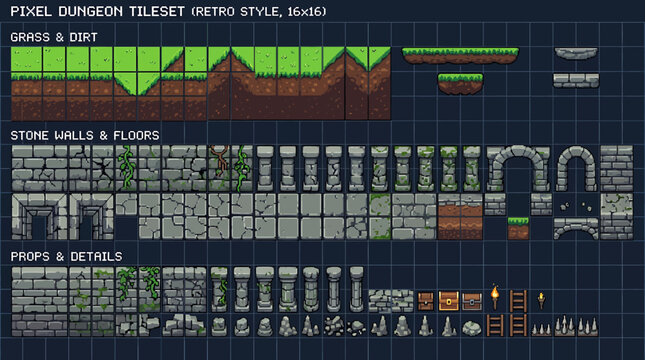Pick the wall tile with brown roots

(219, 168)
